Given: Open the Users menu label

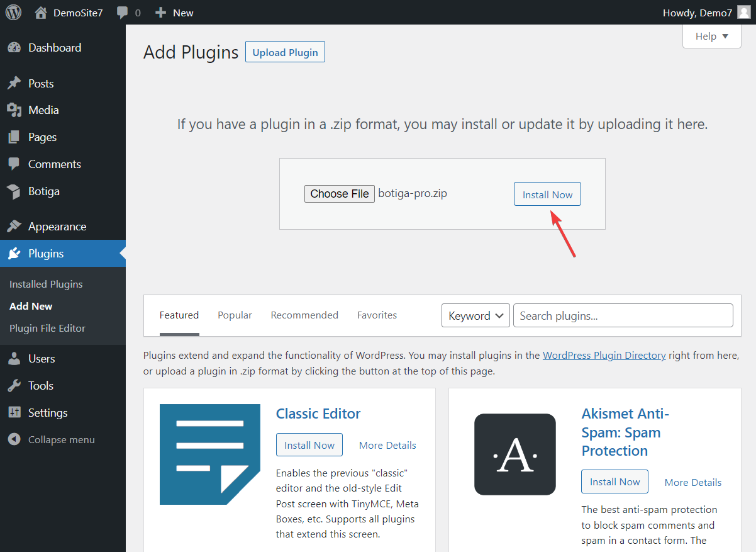Looking at the screenshot, I should (x=42, y=359).
